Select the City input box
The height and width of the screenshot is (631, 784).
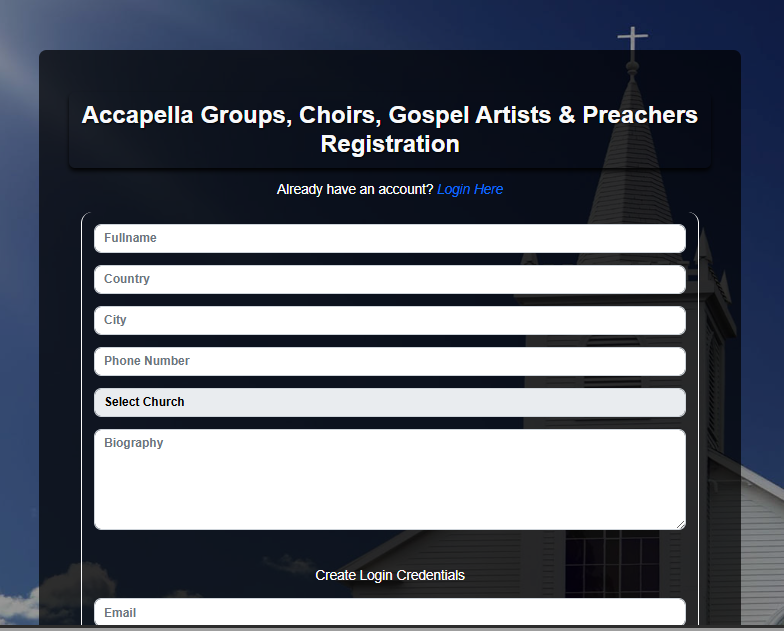390,320
